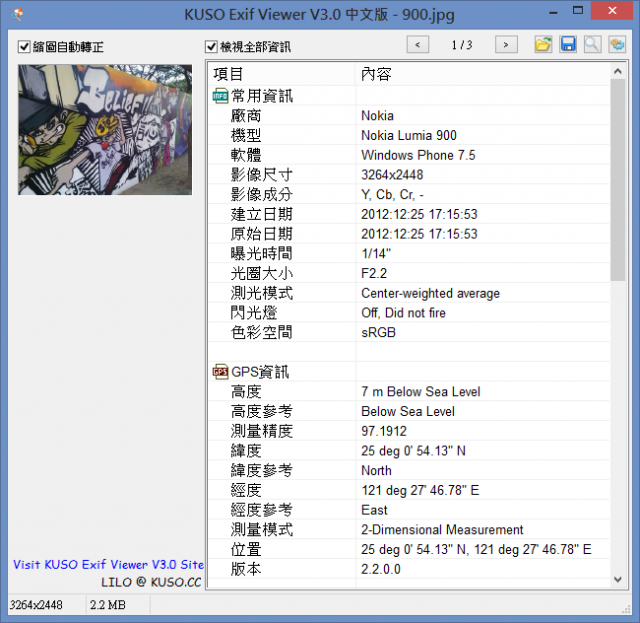Select the 高度參考 row label
The width and height of the screenshot is (640, 623).
click(x=262, y=411)
